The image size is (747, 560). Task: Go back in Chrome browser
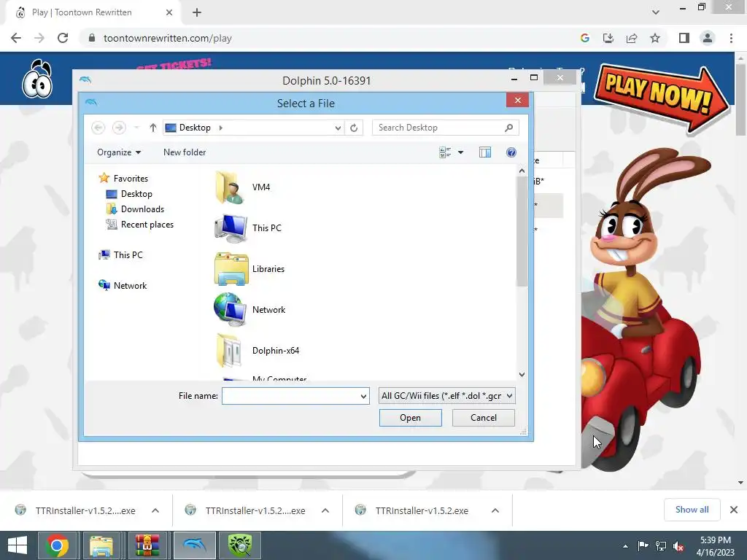click(16, 38)
